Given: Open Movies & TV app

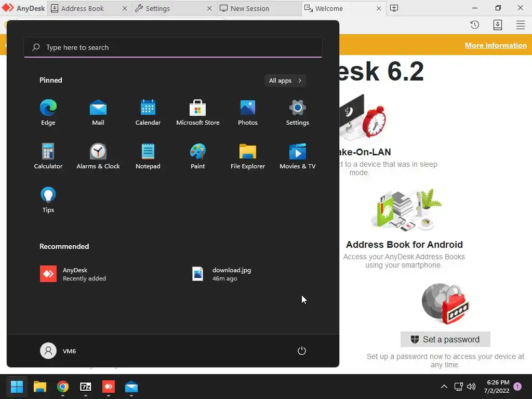Looking at the screenshot, I should click(298, 156).
